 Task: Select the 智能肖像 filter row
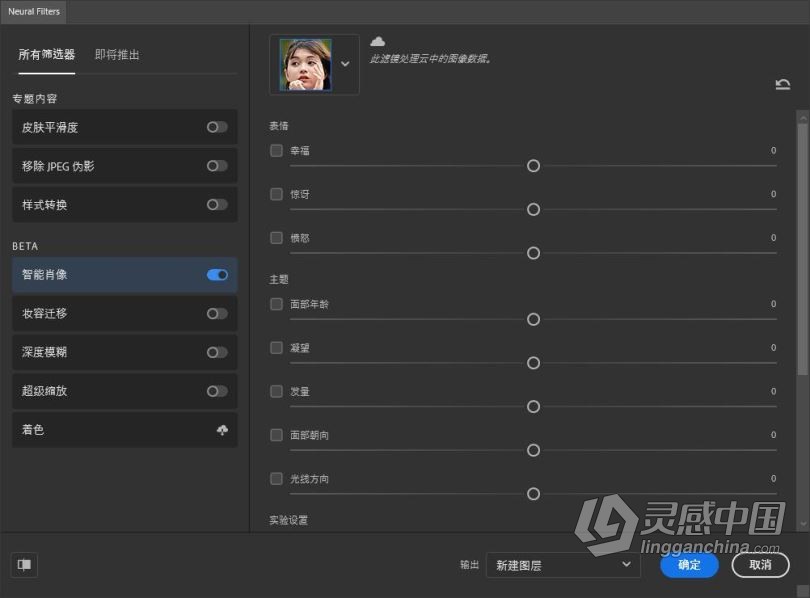(x=124, y=275)
